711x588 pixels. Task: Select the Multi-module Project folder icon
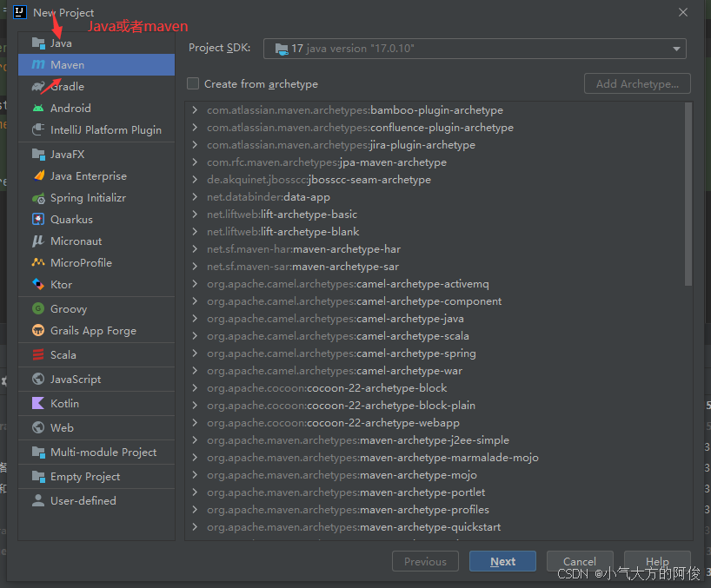tap(38, 453)
